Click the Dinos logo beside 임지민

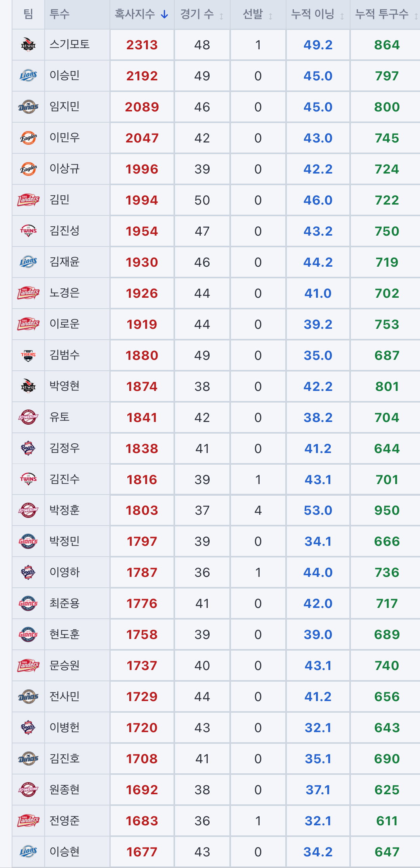point(28,107)
